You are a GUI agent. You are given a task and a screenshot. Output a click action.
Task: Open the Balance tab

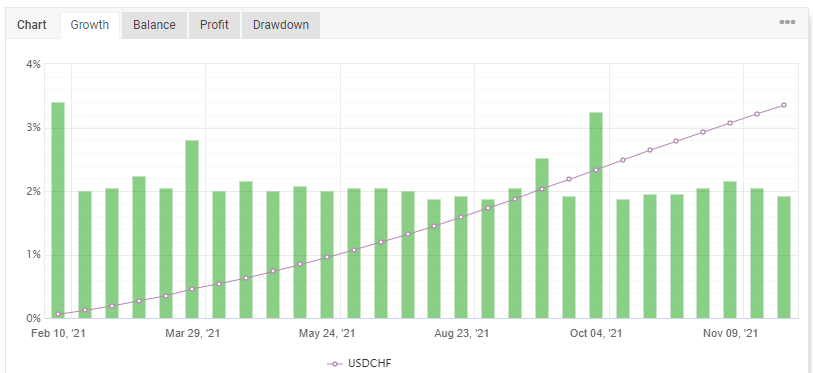154,25
